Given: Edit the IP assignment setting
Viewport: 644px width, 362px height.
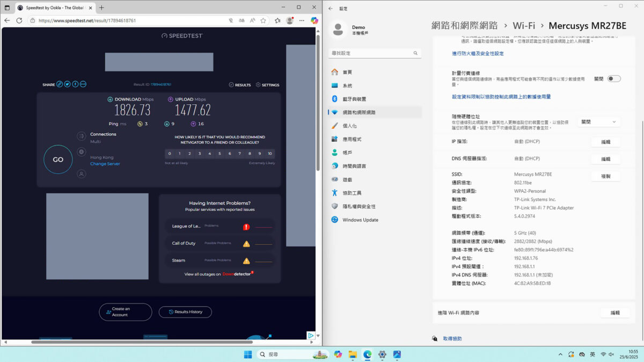Looking at the screenshot, I should [x=606, y=142].
